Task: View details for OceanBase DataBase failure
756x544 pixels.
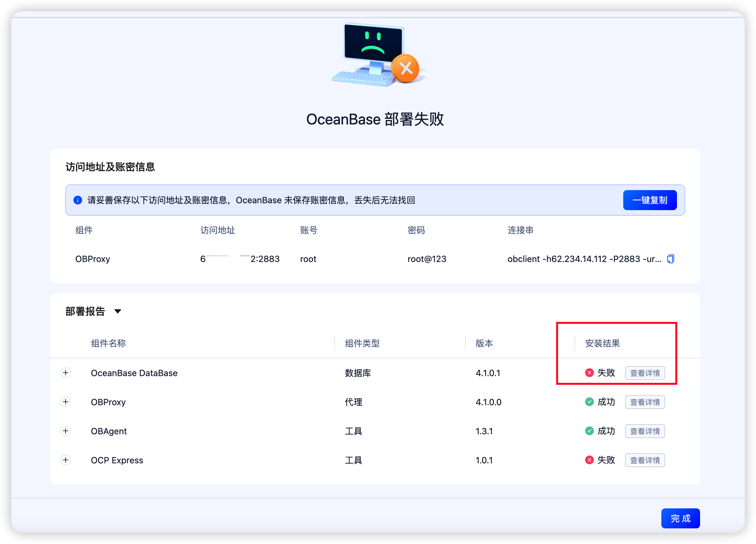Action: coord(645,373)
